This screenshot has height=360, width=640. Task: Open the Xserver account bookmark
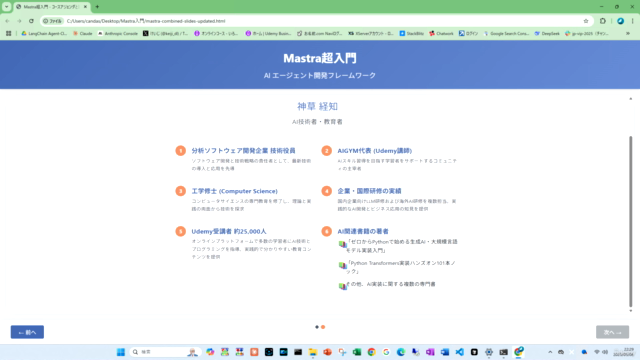click(371, 33)
